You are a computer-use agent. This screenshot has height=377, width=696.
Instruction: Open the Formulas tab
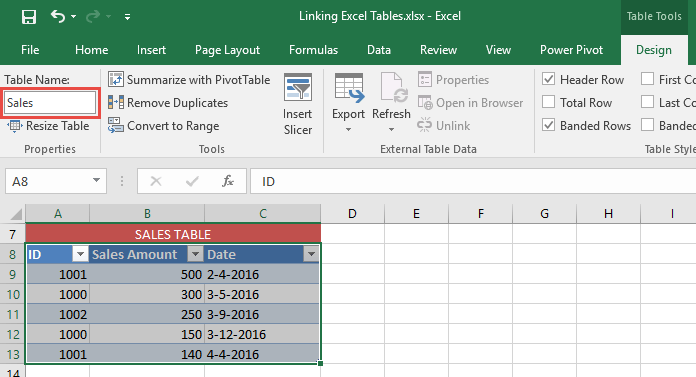click(x=313, y=50)
